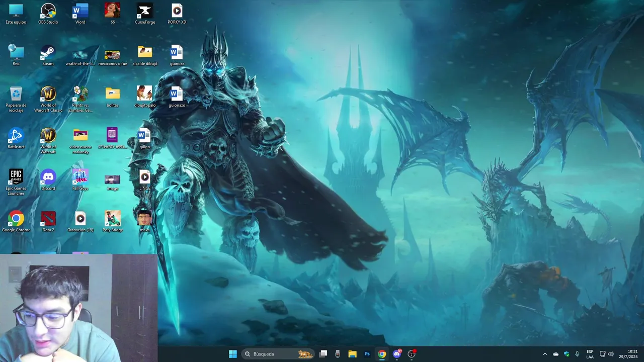Open File Explorer from the taskbar
Viewport: 644px width, 362px height.
[x=352, y=354]
